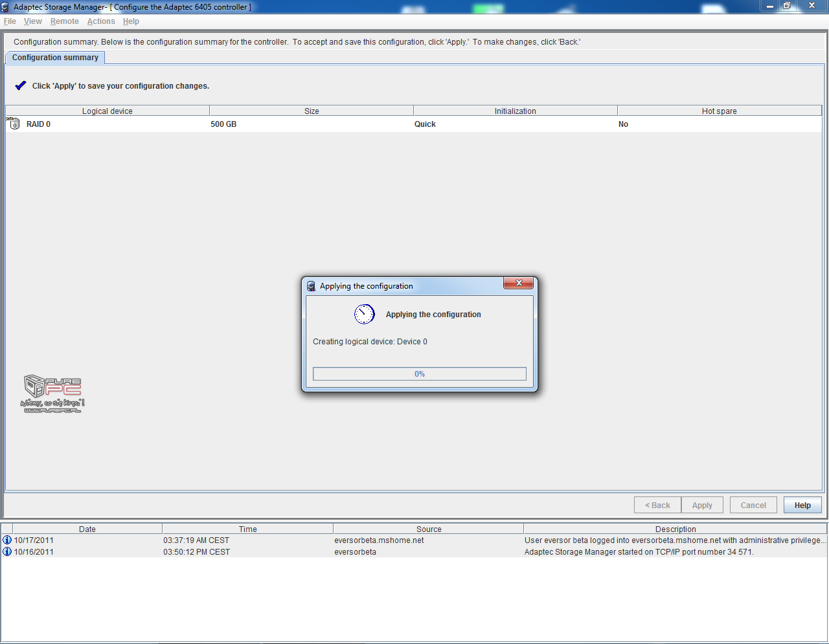Open the View menu
The height and width of the screenshot is (644, 829).
[x=33, y=21]
